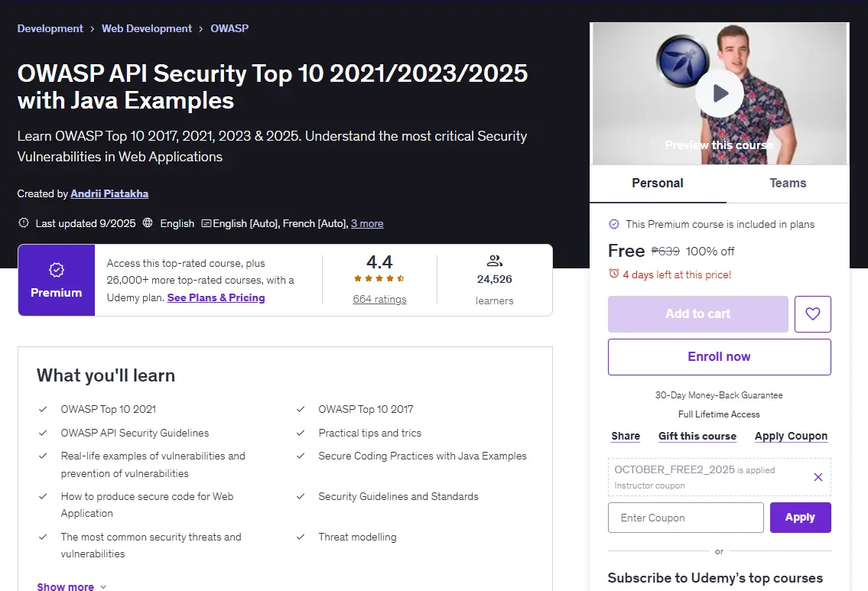Click 'OWASP Top 10 2017' item
Screen dimensions: 868x591
pyautogui.click(x=366, y=409)
